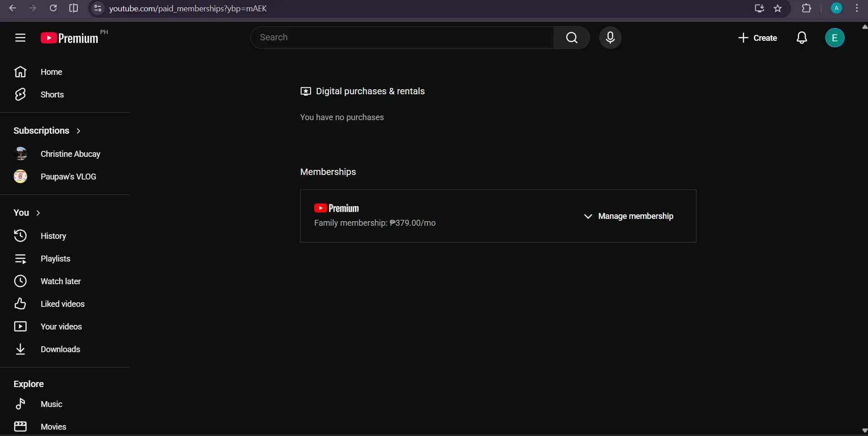Open the hamburger guide menu

(x=20, y=38)
